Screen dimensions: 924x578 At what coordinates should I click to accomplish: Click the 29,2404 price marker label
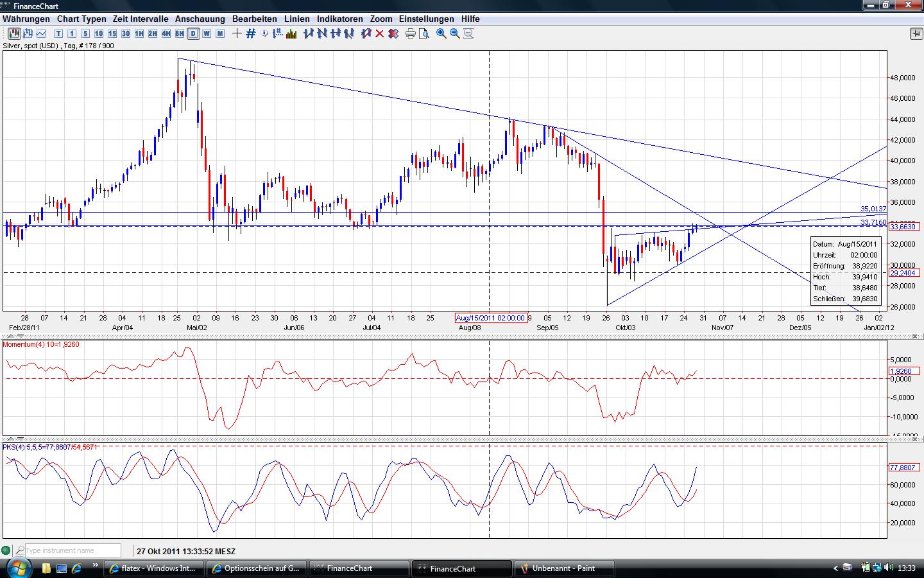pos(904,273)
